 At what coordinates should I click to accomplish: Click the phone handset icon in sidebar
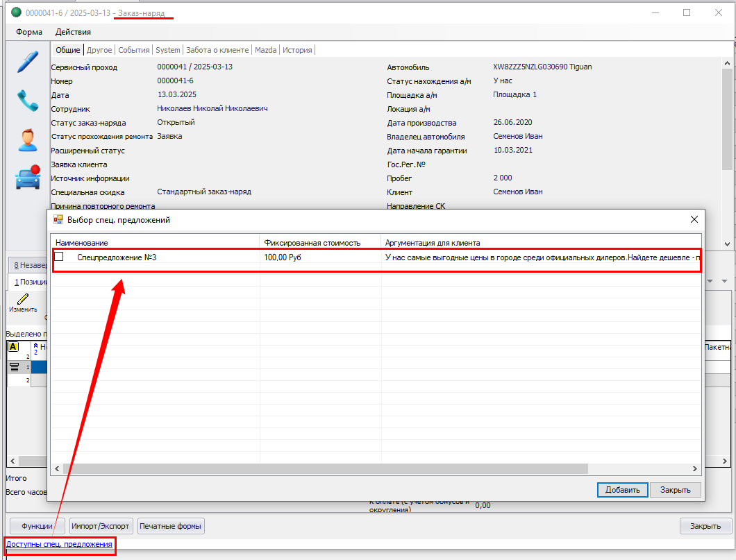27,101
